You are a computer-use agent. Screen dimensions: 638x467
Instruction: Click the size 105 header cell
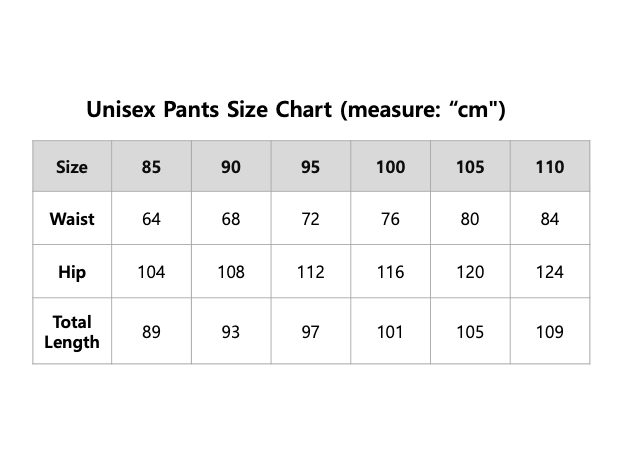pos(470,166)
